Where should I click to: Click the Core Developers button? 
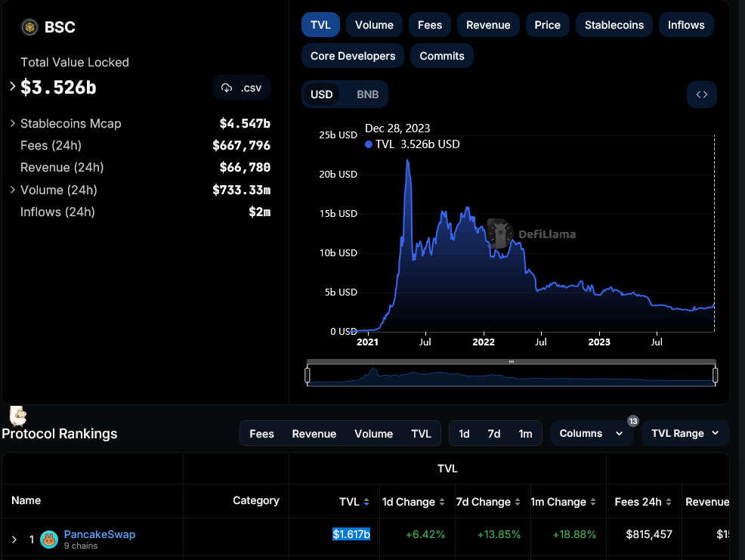point(353,56)
